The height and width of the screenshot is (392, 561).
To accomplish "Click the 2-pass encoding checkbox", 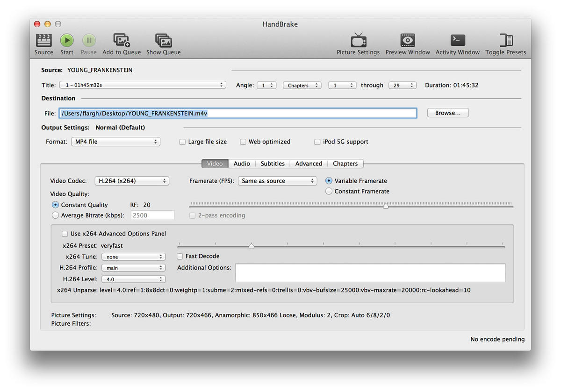I will coord(193,215).
